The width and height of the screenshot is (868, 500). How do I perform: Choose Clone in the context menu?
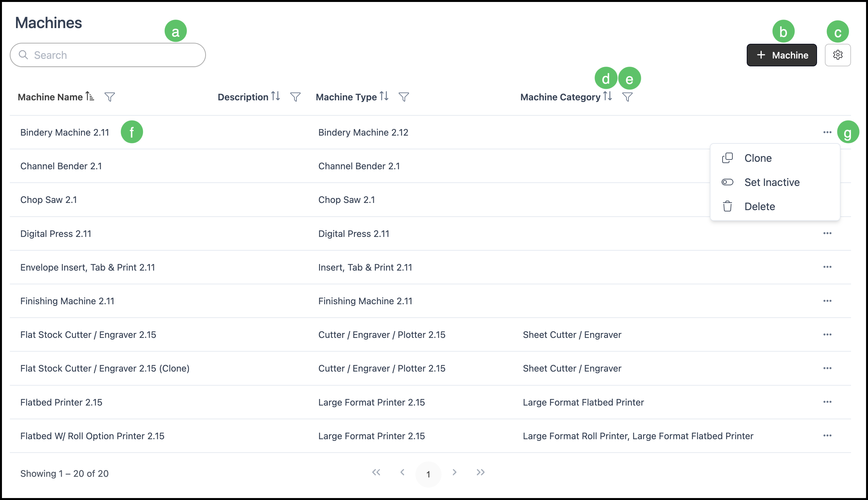click(758, 158)
